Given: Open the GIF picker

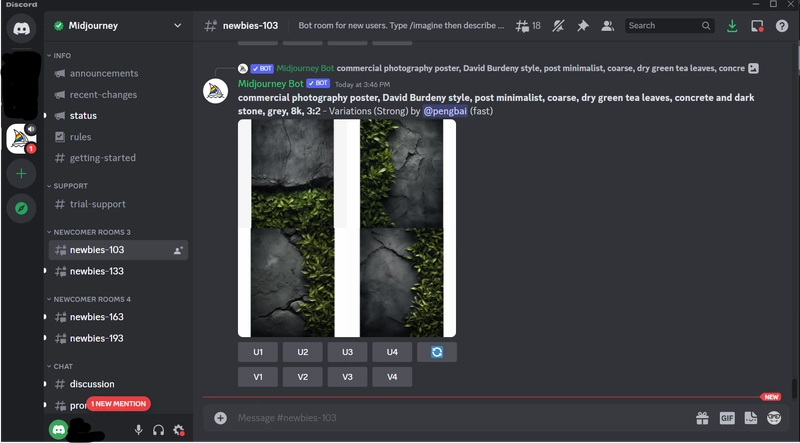Looking at the screenshot, I should pos(727,417).
